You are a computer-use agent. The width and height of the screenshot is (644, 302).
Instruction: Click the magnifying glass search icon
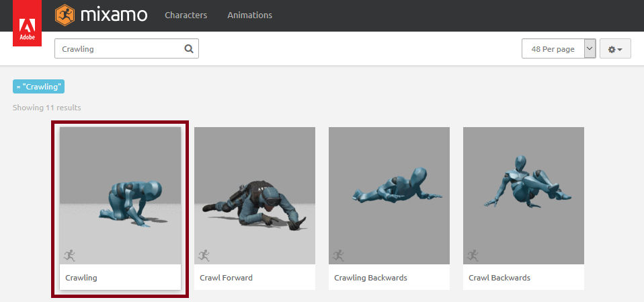tap(188, 49)
